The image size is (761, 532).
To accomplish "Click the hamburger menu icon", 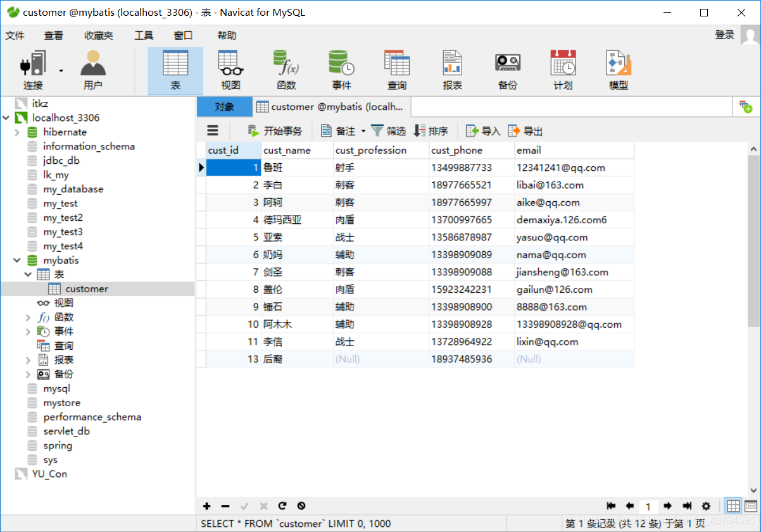I will 213,131.
